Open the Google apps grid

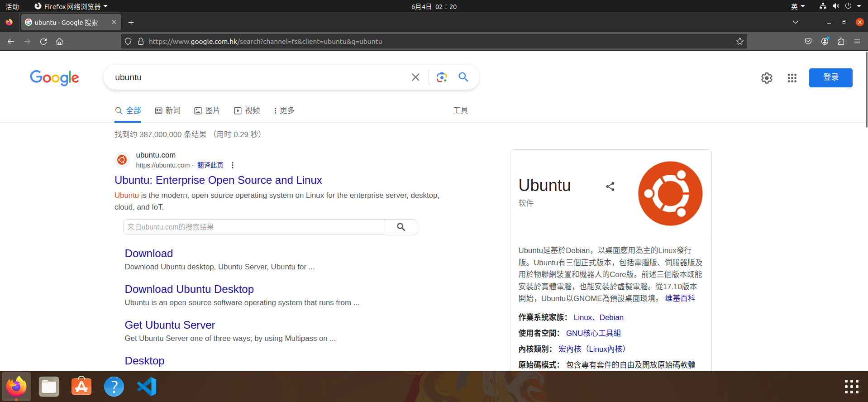(x=792, y=78)
